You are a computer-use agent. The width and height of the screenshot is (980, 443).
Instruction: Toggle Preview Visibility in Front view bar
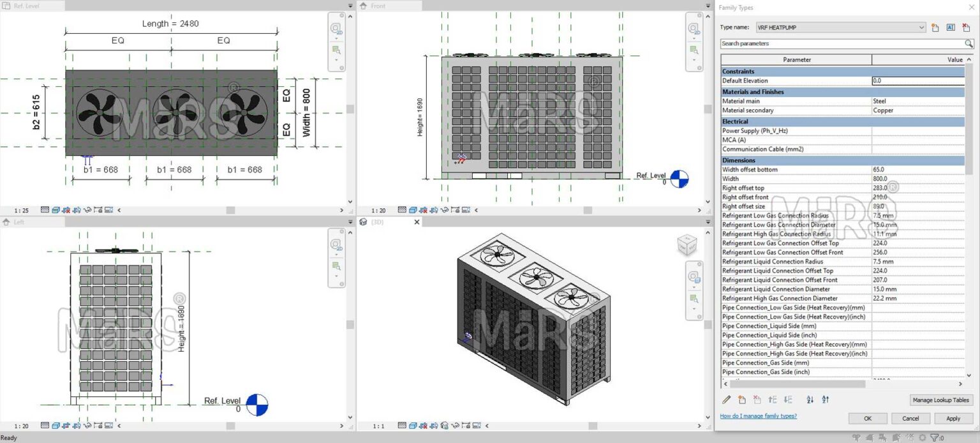pos(466,209)
